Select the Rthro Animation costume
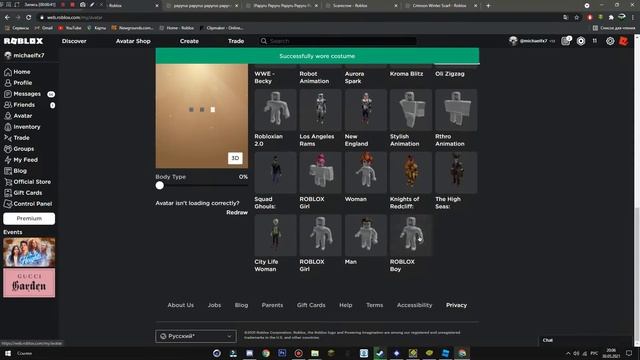The width and height of the screenshot is (640, 360). (456, 110)
